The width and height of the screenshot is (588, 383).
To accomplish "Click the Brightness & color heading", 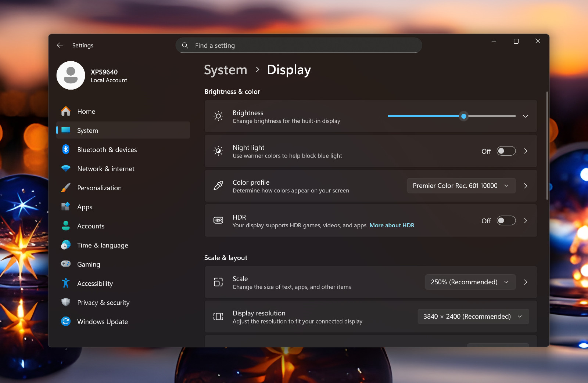I will [232, 92].
